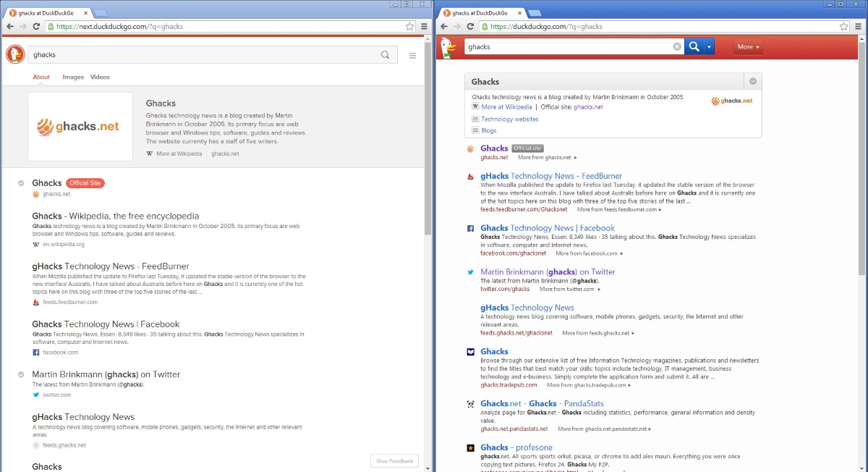Open gHacks Technology News - FeedBurner in left window
The image size is (868, 472).
coord(111,266)
